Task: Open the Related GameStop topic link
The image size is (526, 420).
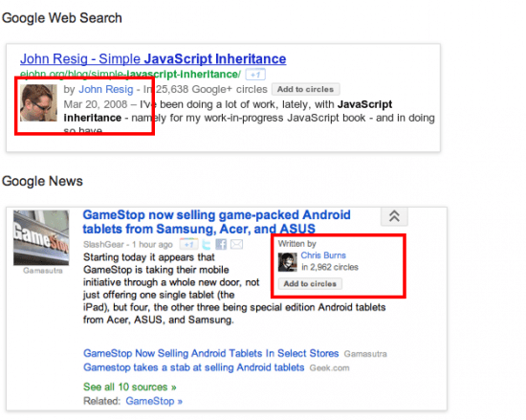Action: [154, 401]
